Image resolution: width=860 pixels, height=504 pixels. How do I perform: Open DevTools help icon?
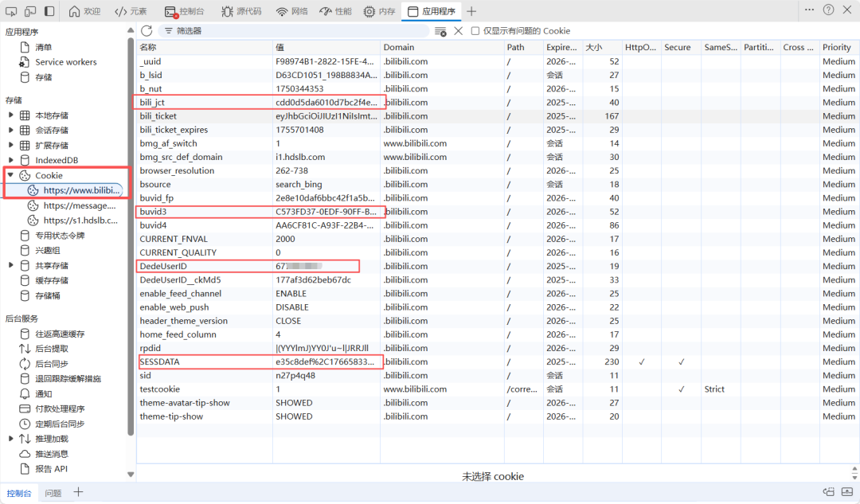(829, 10)
